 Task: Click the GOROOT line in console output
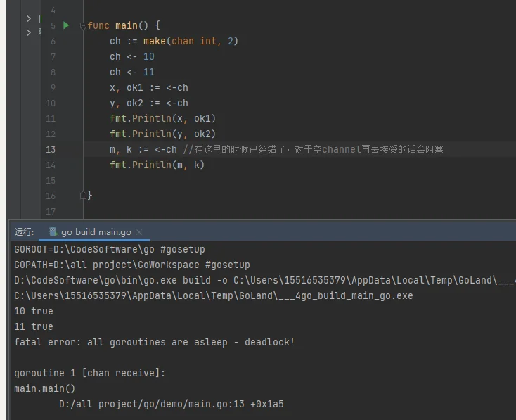[x=109, y=249]
